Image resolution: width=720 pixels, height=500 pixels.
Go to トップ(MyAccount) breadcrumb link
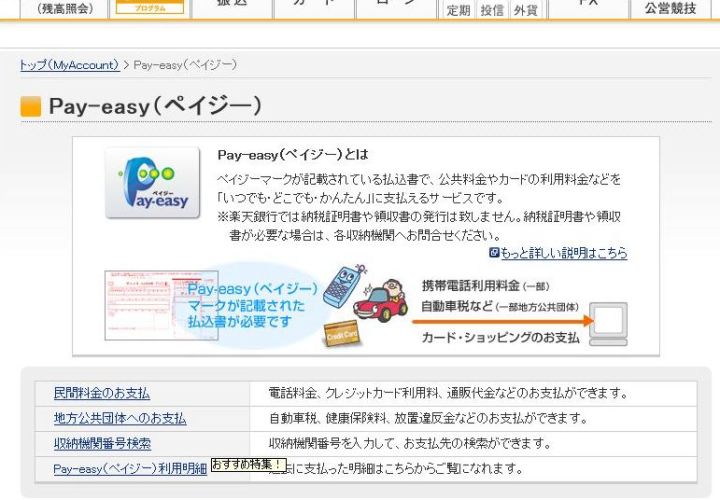(70, 65)
